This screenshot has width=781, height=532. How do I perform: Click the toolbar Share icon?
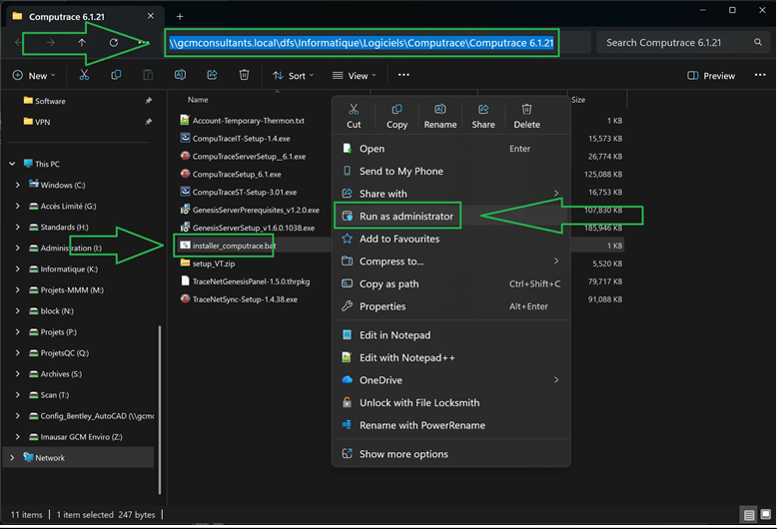[212, 75]
